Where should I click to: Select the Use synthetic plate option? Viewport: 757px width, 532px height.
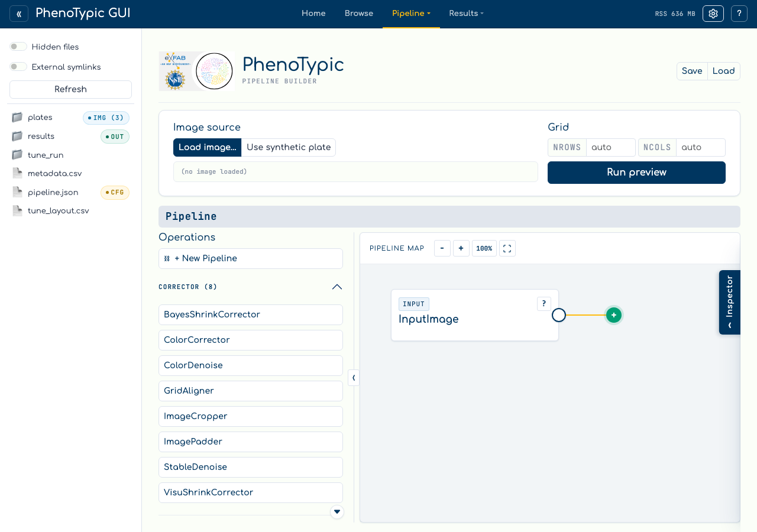289,147
